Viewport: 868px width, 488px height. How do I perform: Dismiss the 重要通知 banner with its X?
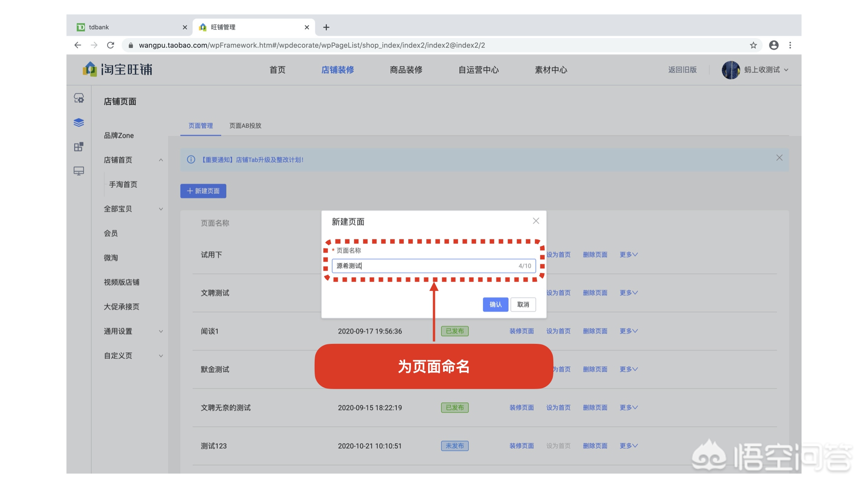tap(779, 158)
